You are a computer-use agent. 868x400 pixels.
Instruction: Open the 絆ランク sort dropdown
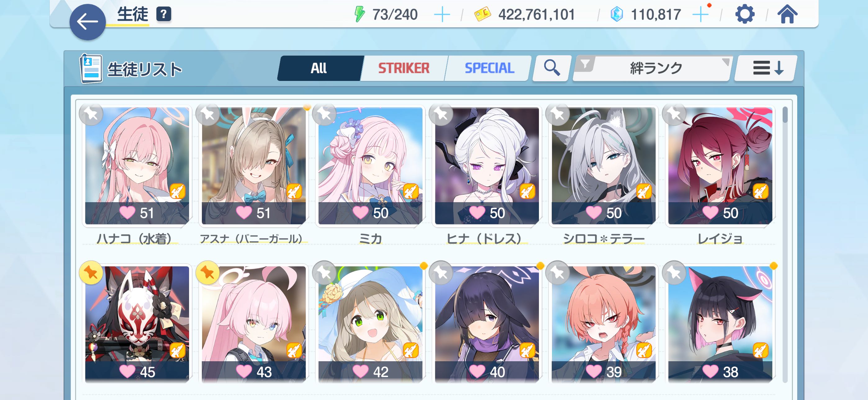click(653, 68)
